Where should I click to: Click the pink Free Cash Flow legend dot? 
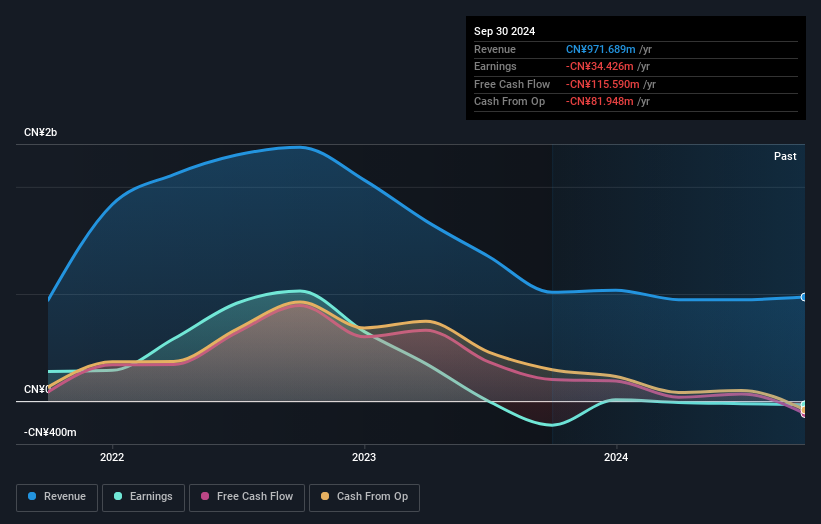coord(205,496)
